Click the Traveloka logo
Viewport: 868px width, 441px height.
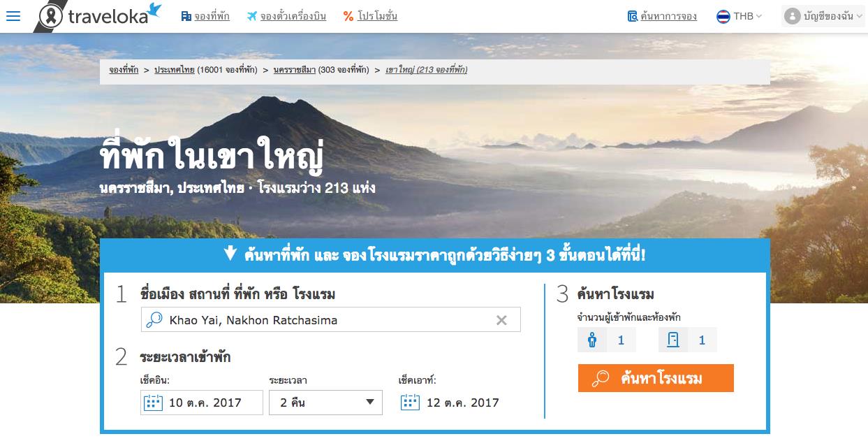point(100,16)
